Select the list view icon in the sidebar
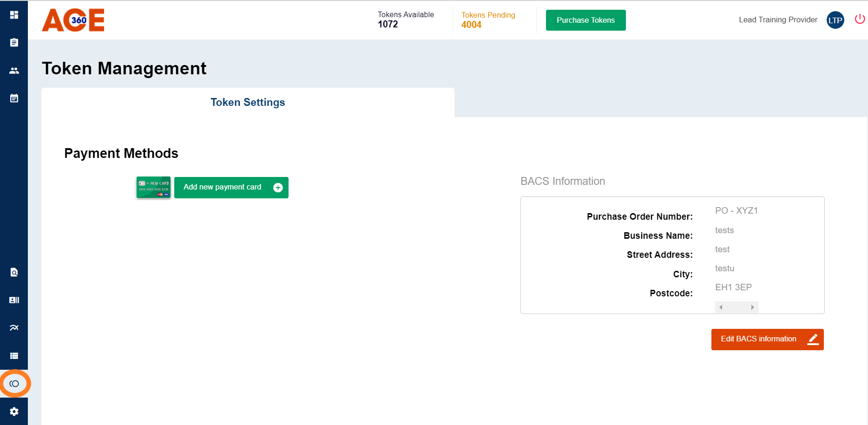The image size is (868, 425). click(x=14, y=355)
